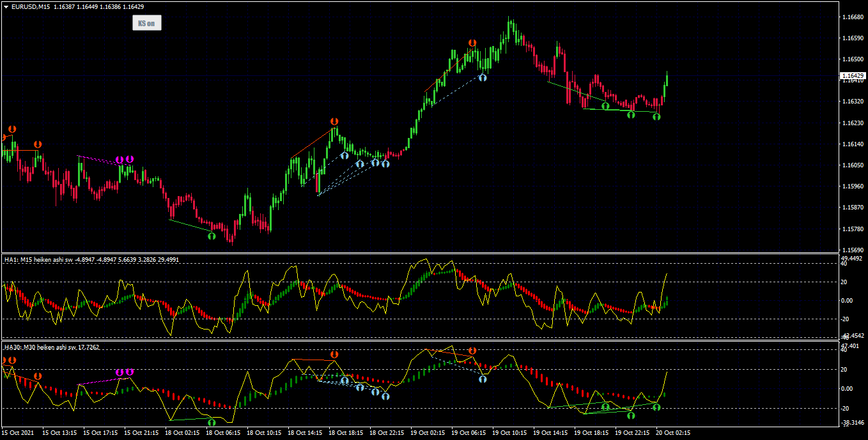
Task: Click the EURUSD,M15 chart title text
Action: coord(31,6)
